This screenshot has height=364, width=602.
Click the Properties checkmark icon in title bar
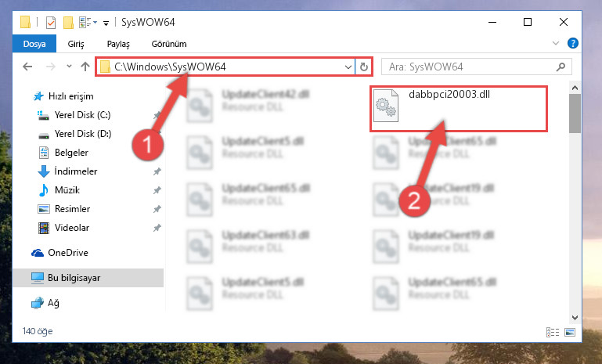(x=51, y=22)
